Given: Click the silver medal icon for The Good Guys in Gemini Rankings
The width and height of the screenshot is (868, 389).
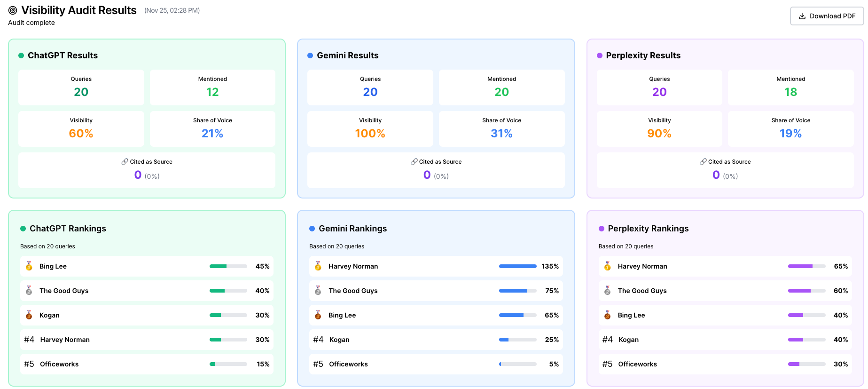Looking at the screenshot, I should (x=318, y=291).
